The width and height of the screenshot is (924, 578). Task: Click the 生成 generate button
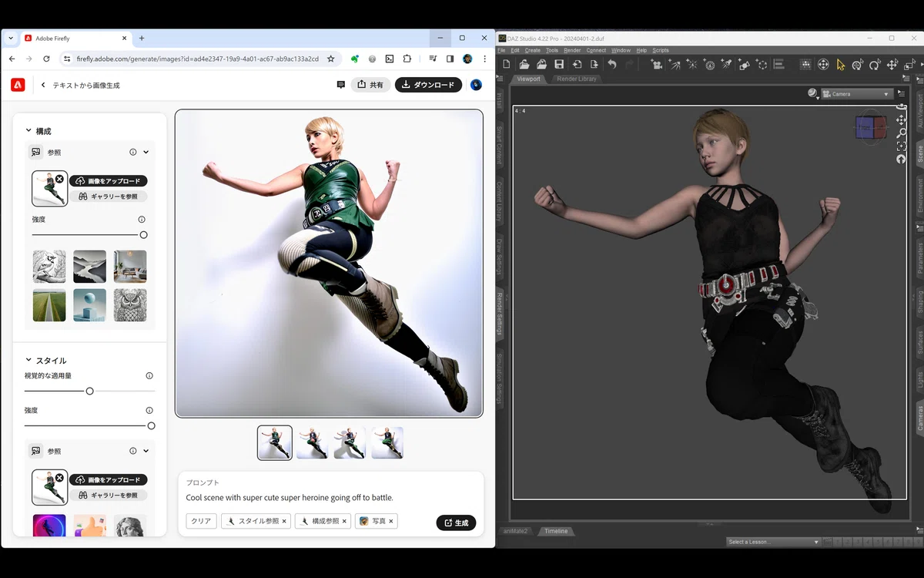click(456, 523)
